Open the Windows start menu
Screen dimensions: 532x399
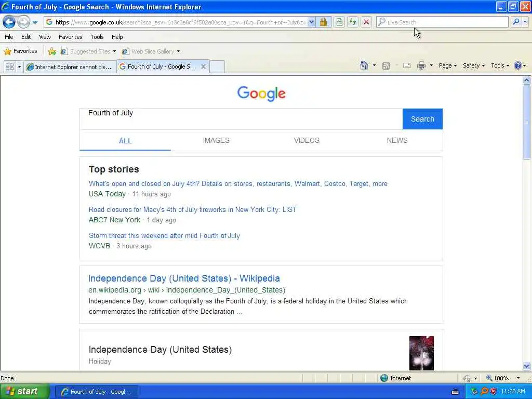click(x=24, y=391)
